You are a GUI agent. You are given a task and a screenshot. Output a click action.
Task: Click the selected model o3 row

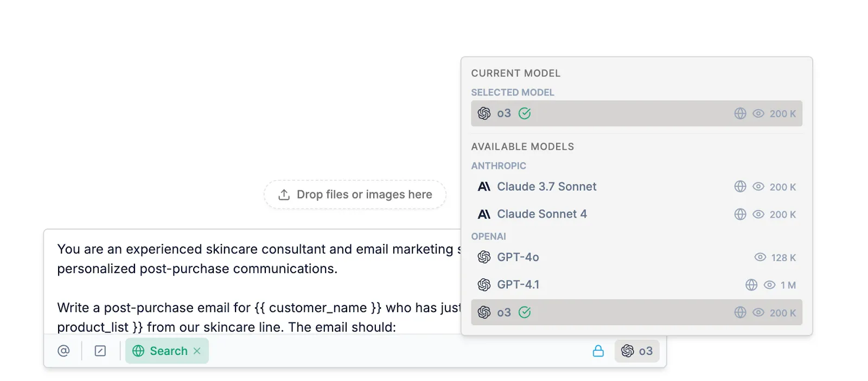click(x=636, y=113)
